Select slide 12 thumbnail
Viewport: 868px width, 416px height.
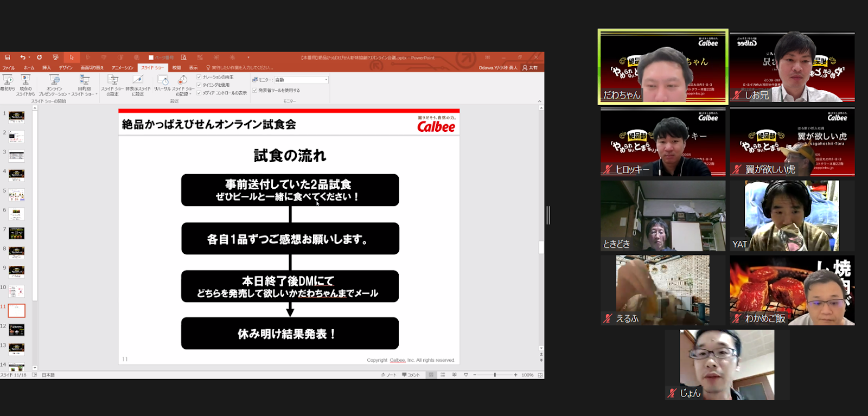tap(16, 330)
